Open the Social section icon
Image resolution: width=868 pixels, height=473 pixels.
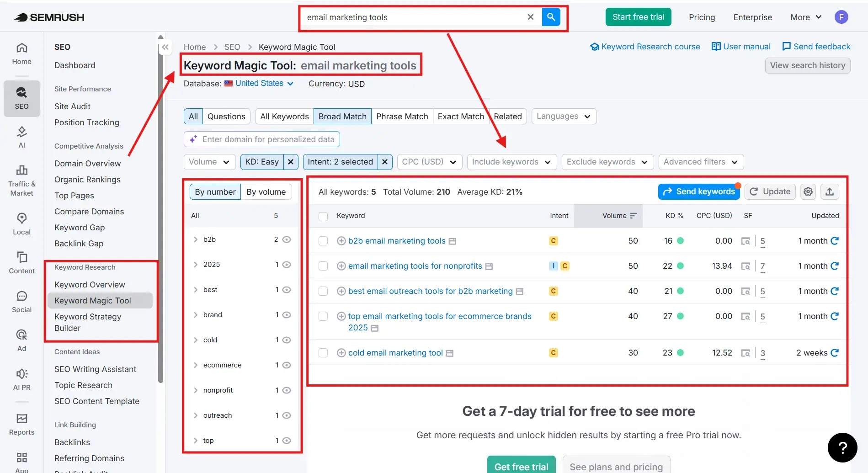pyautogui.click(x=21, y=302)
